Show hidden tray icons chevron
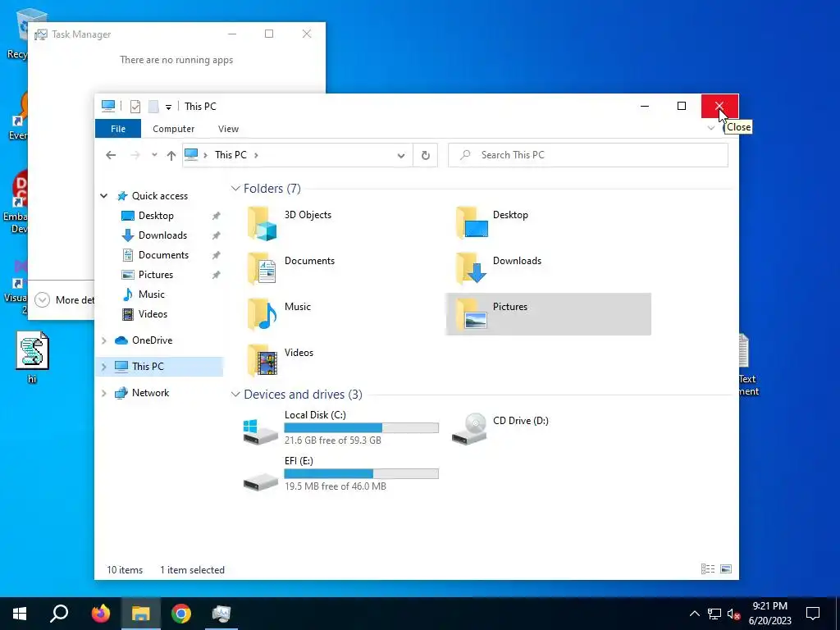The height and width of the screenshot is (630, 840). click(x=694, y=614)
